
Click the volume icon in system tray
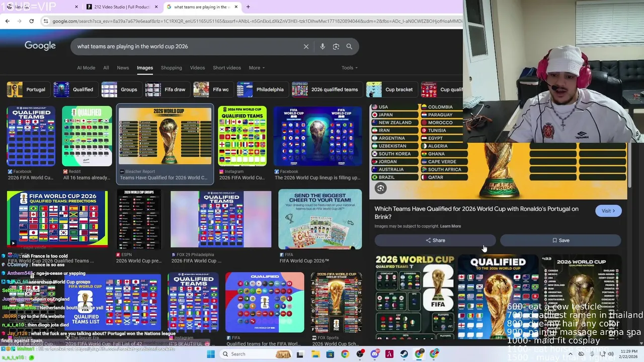click(610, 354)
